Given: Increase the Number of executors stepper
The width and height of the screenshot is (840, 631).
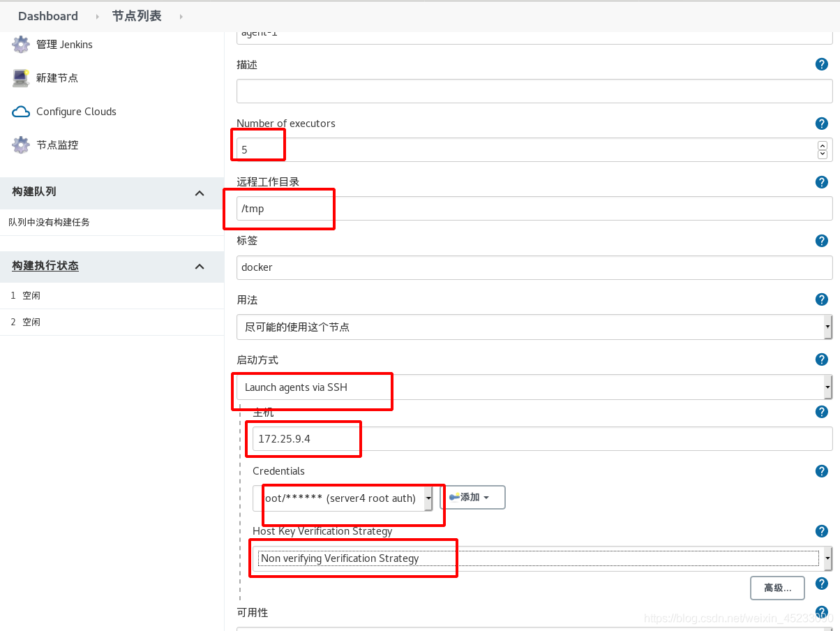Looking at the screenshot, I should tap(822, 145).
